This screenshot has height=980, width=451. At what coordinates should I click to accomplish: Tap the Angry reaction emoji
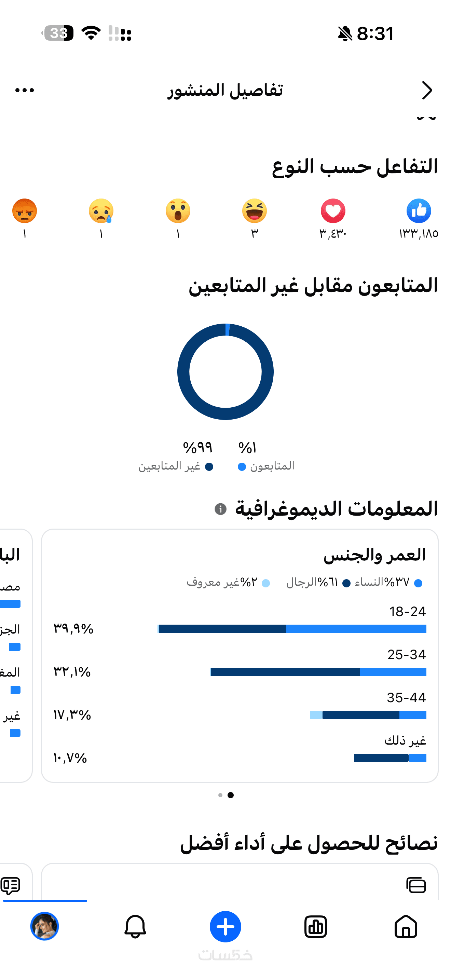pyautogui.click(x=25, y=211)
